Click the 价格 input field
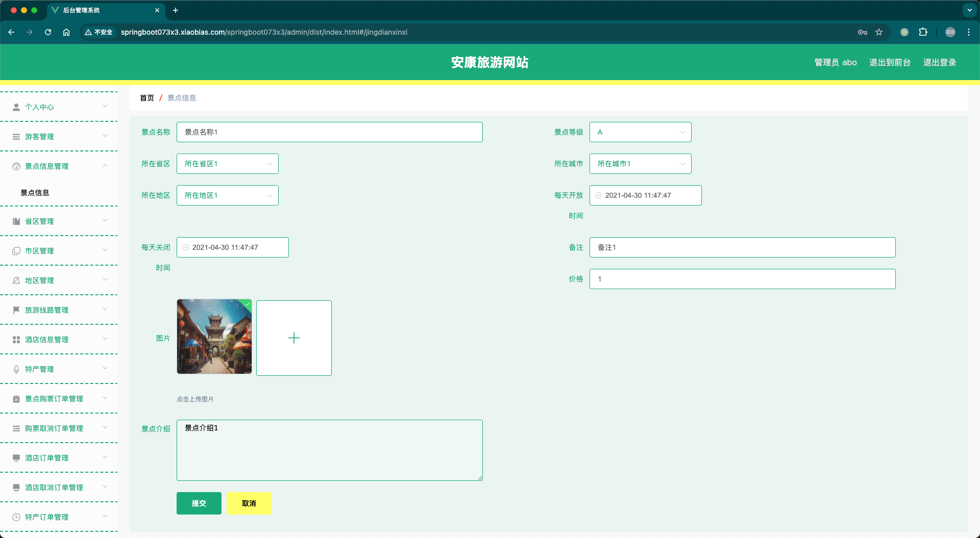 [743, 279]
